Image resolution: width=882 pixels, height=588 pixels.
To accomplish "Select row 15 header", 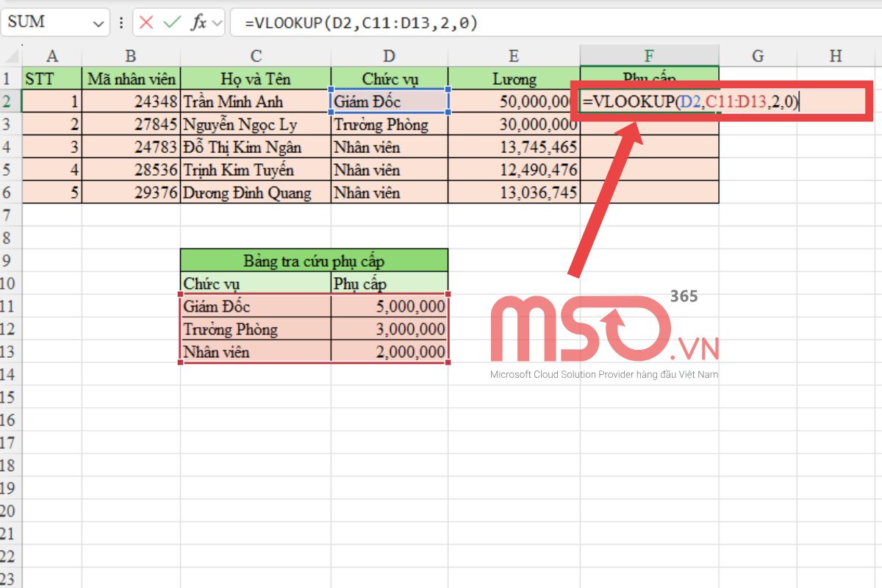I will (10, 398).
